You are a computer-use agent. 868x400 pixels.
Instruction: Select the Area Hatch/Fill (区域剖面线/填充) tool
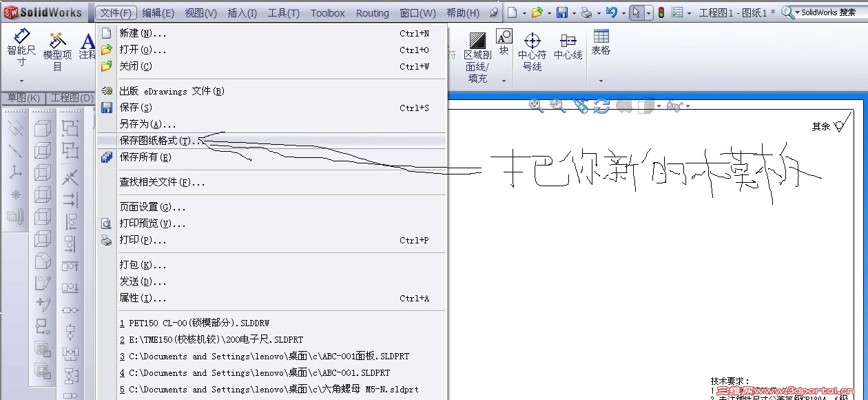coord(477,57)
